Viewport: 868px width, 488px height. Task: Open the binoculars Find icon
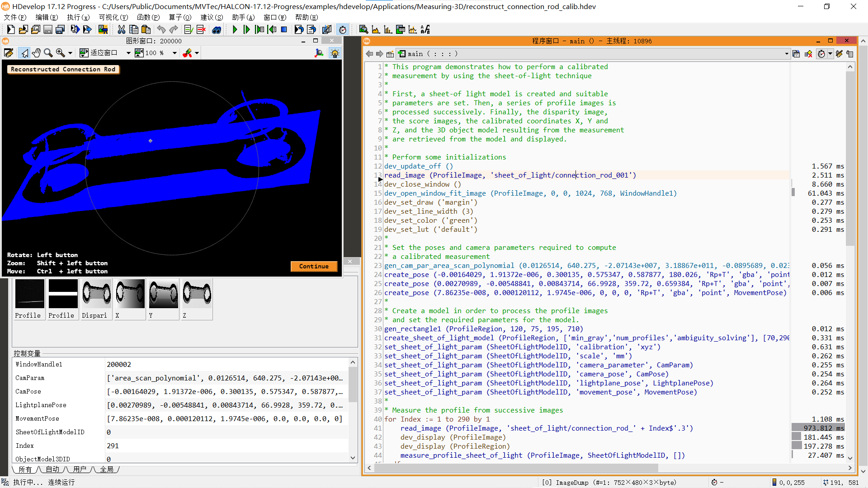coord(217,30)
